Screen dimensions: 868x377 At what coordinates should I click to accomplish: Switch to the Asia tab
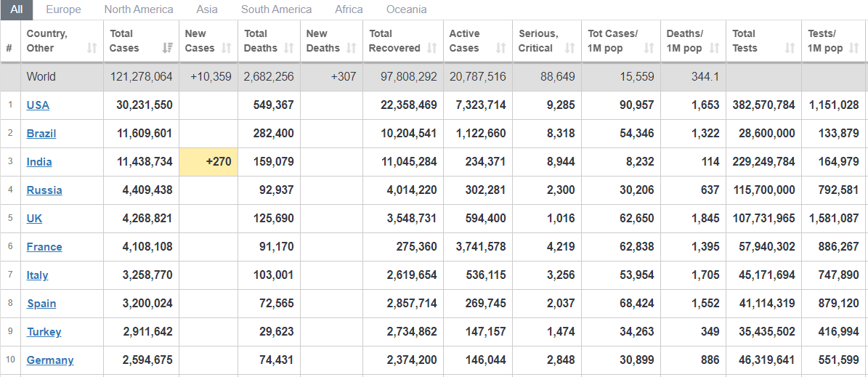207,9
